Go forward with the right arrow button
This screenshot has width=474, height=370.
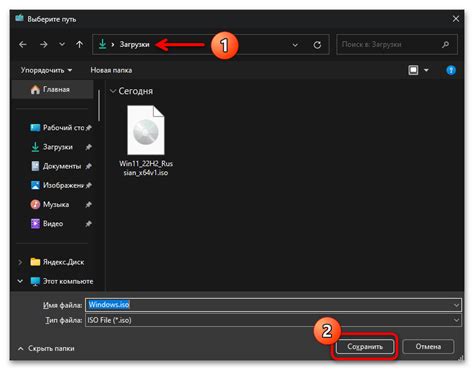click(x=44, y=44)
